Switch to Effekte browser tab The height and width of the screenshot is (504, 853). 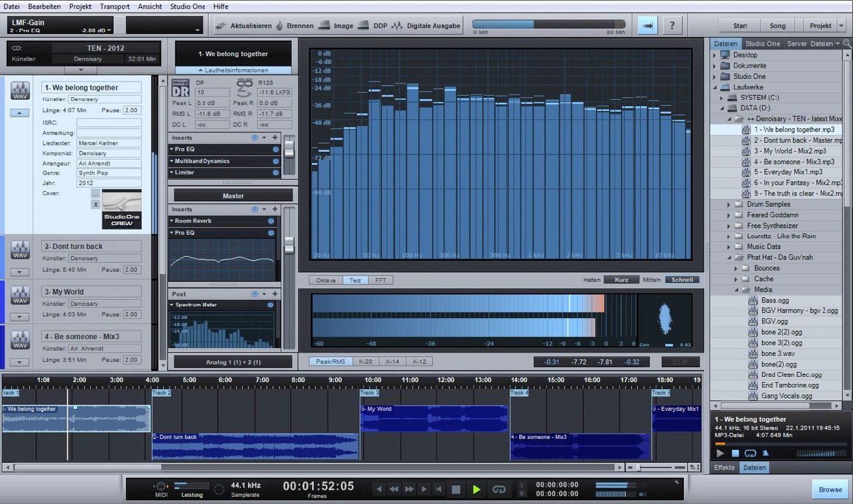point(724,467)
